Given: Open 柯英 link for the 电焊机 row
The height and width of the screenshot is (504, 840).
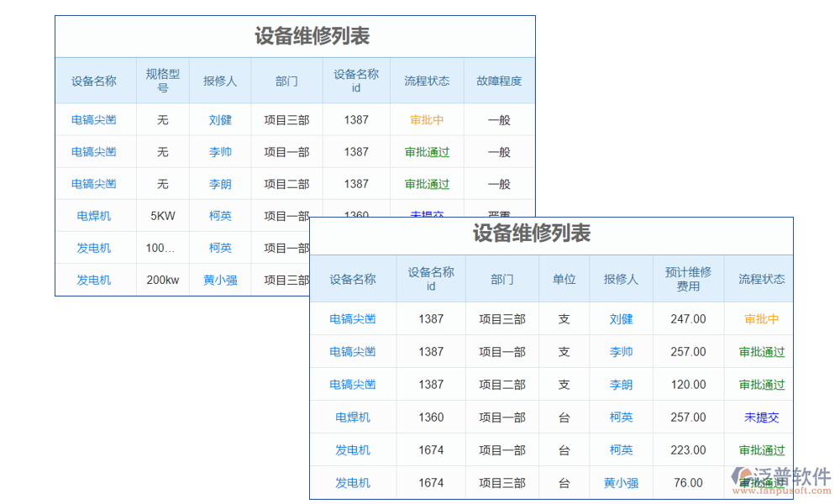Looking at the screenshot, I should [621, 417].
